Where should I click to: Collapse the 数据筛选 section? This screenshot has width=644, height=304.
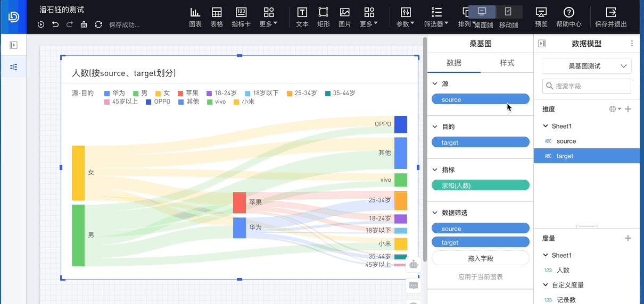[435, 213]
